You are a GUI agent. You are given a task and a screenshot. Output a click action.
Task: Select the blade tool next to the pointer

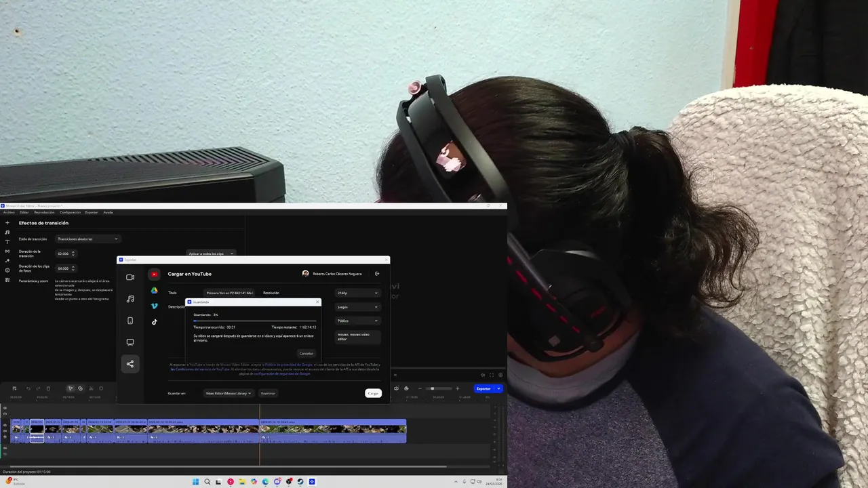coord(80,388)
